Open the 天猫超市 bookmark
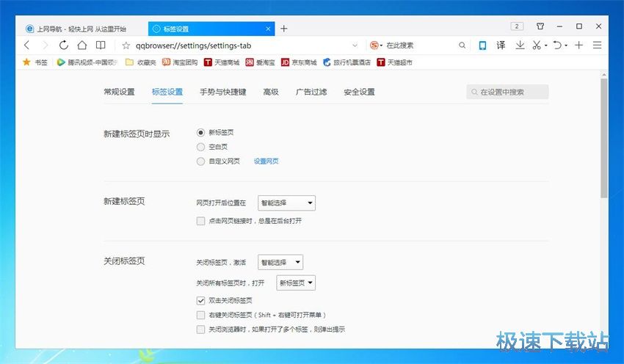 pyautogui.click(x=395, y=62)
